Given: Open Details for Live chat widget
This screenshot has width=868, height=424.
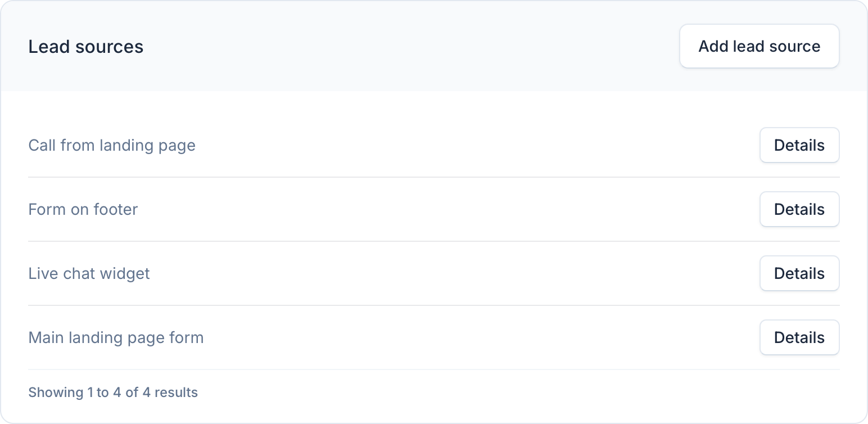Looking at the screenshot, I should (x=799, y=273).
